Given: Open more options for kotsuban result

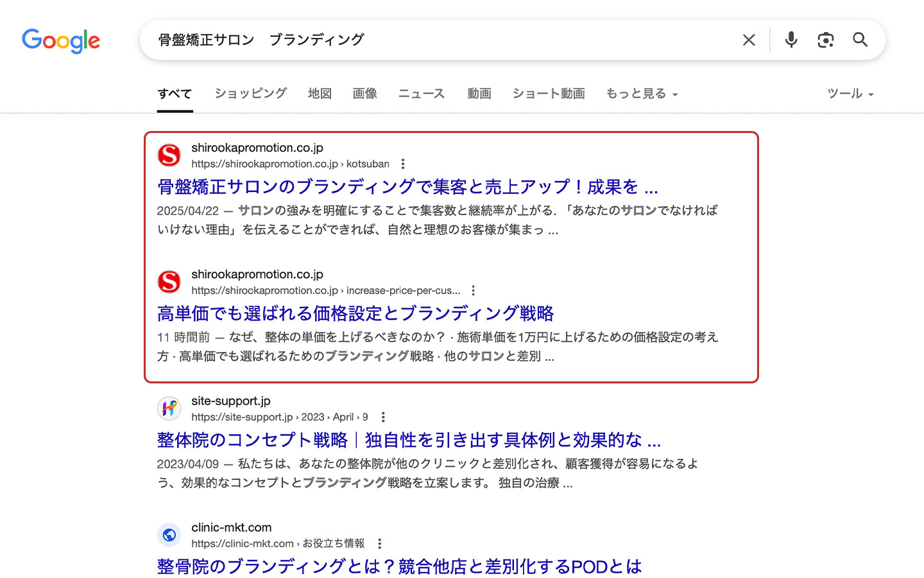Looking at the screenshot, I should tap(403, 164).
